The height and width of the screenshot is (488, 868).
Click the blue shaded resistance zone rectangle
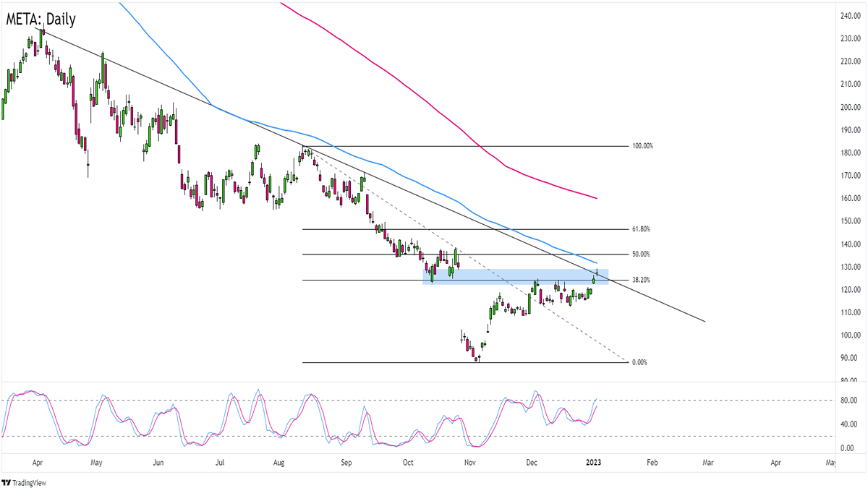[515, 276]
